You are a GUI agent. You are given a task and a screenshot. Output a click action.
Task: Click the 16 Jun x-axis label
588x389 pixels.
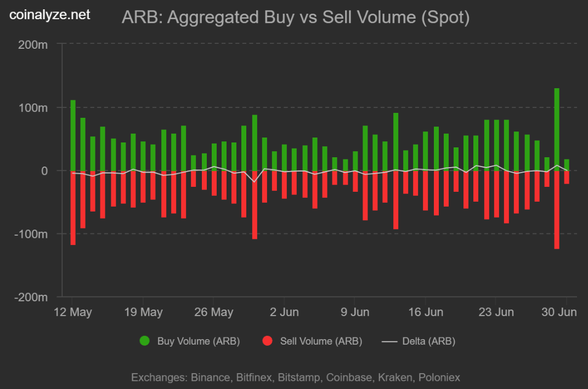(x=426, y=312)
